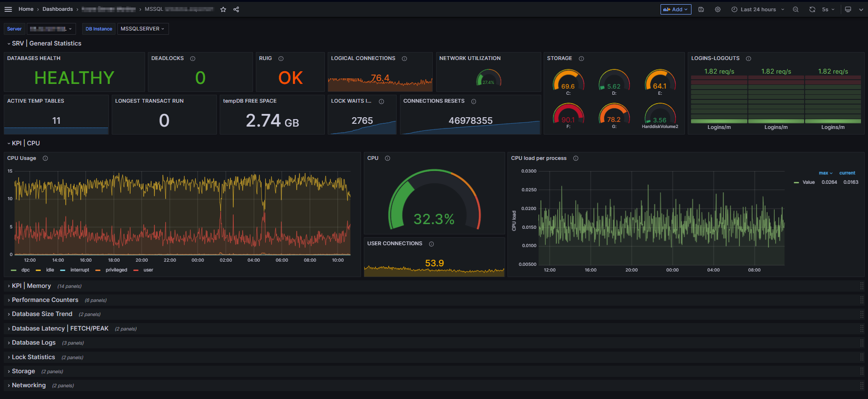Save the dashboard using the disk icon
This screenshot has height=399, width=868.
tap(701, 9)
